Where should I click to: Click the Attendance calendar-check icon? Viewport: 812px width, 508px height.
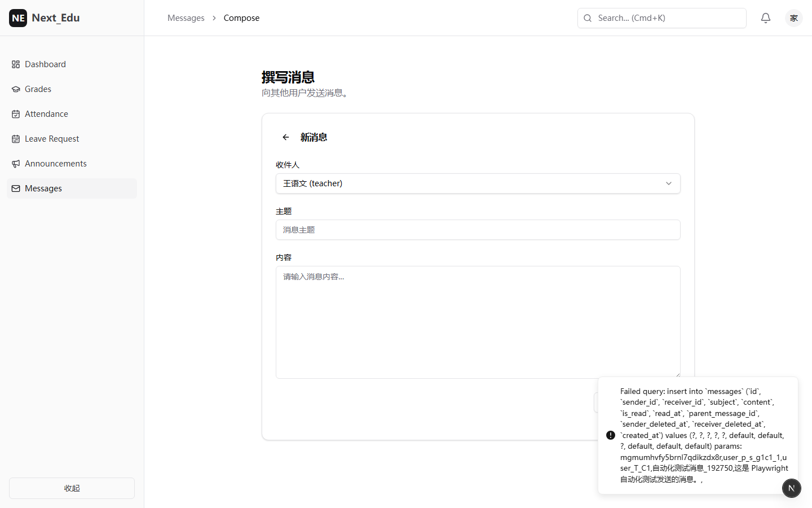16,114
